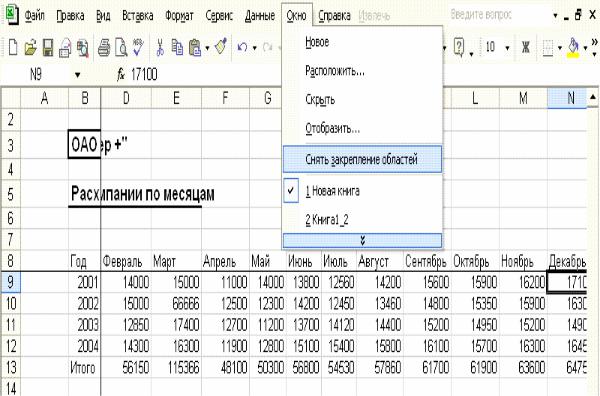Click the Год header cell

[85, 261]
